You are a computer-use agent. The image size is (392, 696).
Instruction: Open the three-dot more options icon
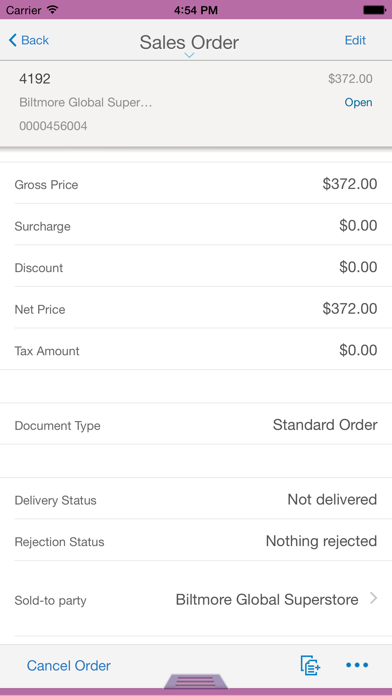tap(357, 665)
